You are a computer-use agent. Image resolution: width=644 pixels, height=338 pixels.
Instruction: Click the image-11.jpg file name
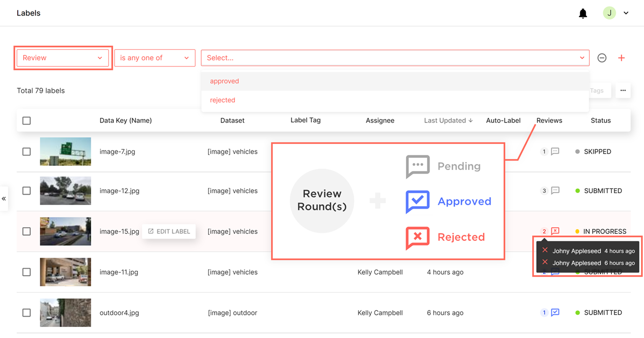(x=119, y=272)
